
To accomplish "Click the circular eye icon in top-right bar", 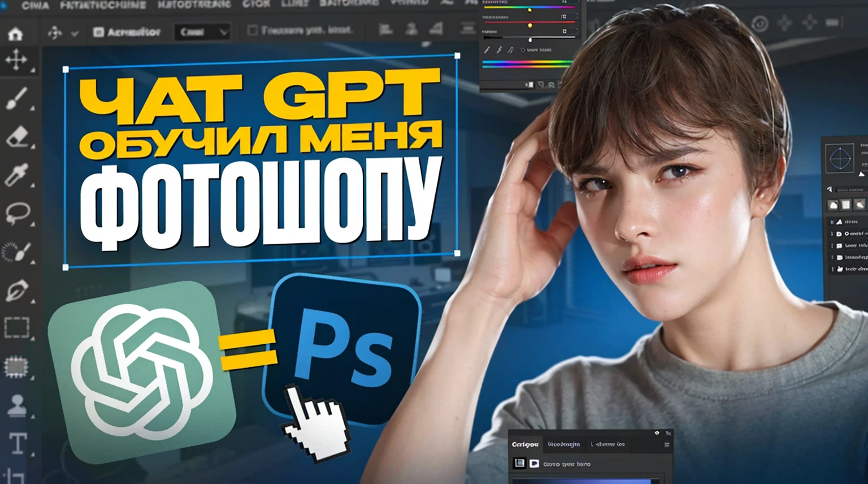I will [x=760, y=24].
